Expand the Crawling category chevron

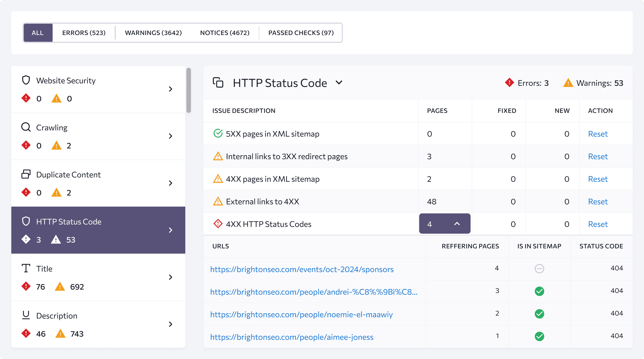tap(170, 136)
